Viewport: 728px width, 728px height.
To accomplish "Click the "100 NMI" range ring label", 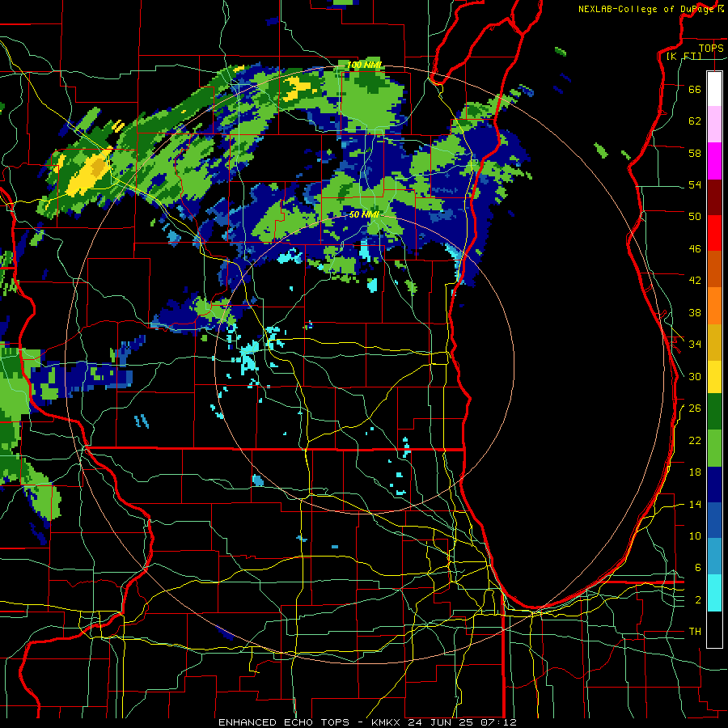I will (365, 65).
